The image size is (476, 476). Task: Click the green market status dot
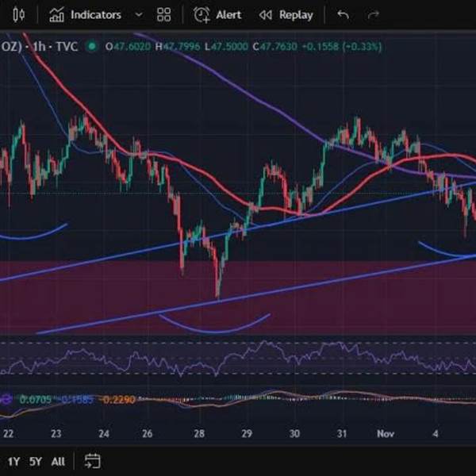92,47
